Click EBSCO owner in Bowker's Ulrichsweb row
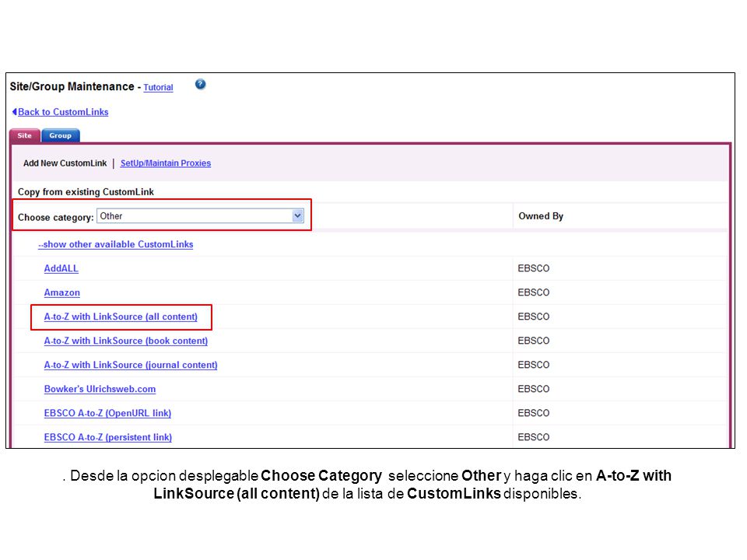This screenshot has width=747, height=560. pos(534,389)
